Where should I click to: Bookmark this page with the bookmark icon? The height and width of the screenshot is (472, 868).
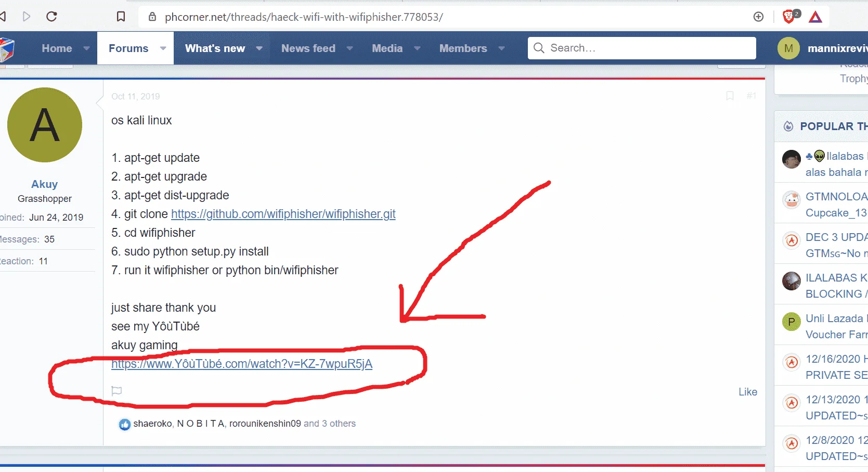(121, 17)
